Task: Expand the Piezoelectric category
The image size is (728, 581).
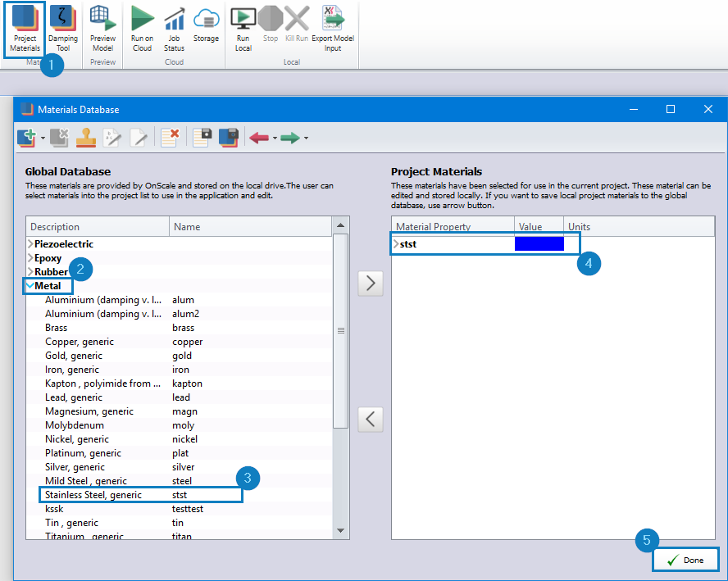Action: (x=30, y=243)
